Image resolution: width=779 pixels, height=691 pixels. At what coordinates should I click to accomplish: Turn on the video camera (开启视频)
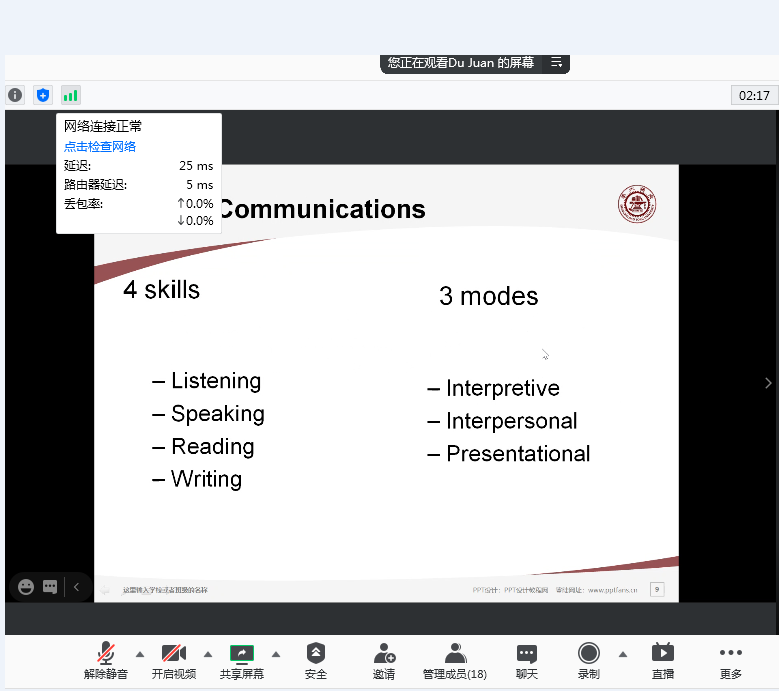(174, 661)
